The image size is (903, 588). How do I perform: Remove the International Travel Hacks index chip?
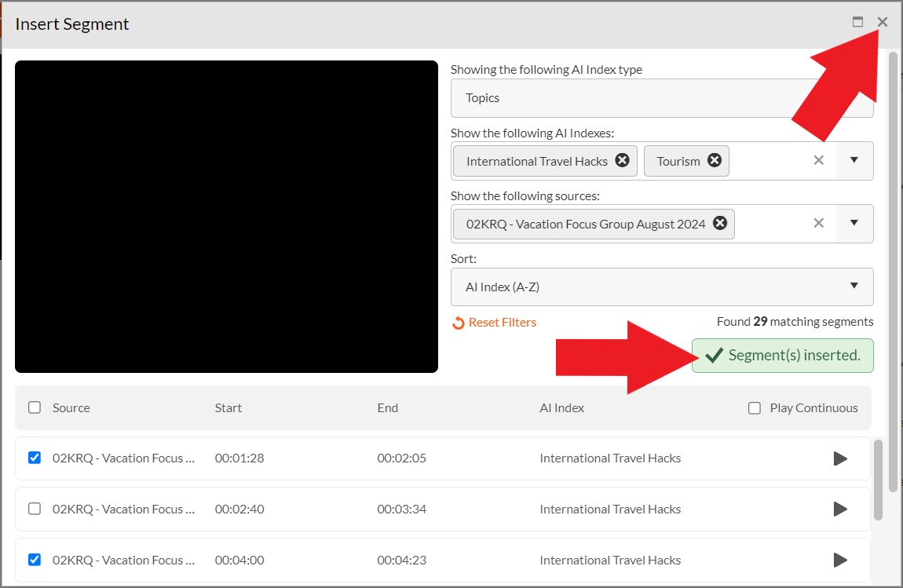point(622,160)
